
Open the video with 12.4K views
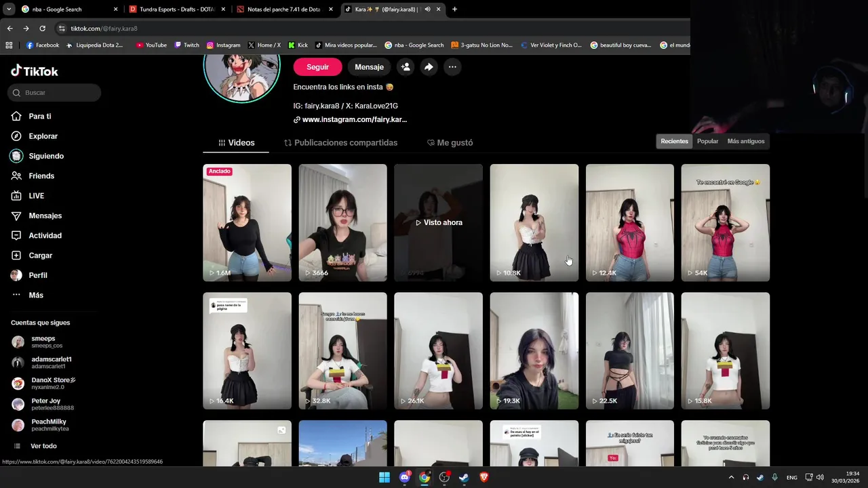(630, 222)
